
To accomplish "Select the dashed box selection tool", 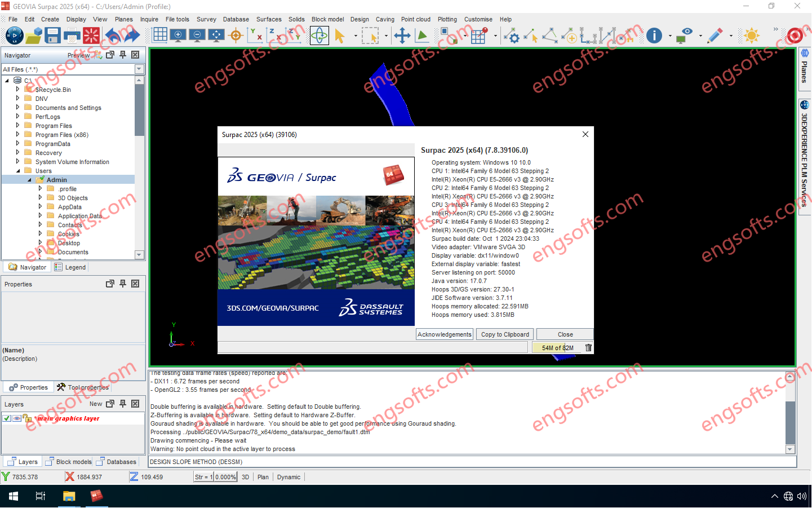I will click(370, 36).
